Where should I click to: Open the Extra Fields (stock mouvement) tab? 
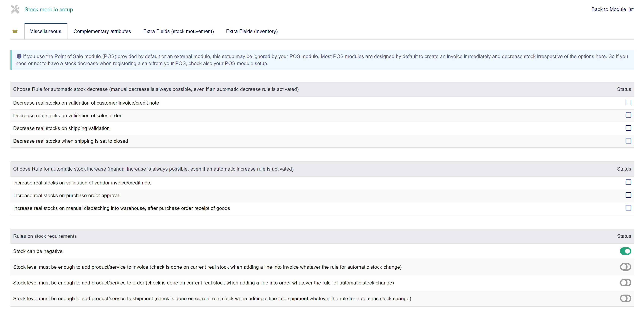pos(178,31)
